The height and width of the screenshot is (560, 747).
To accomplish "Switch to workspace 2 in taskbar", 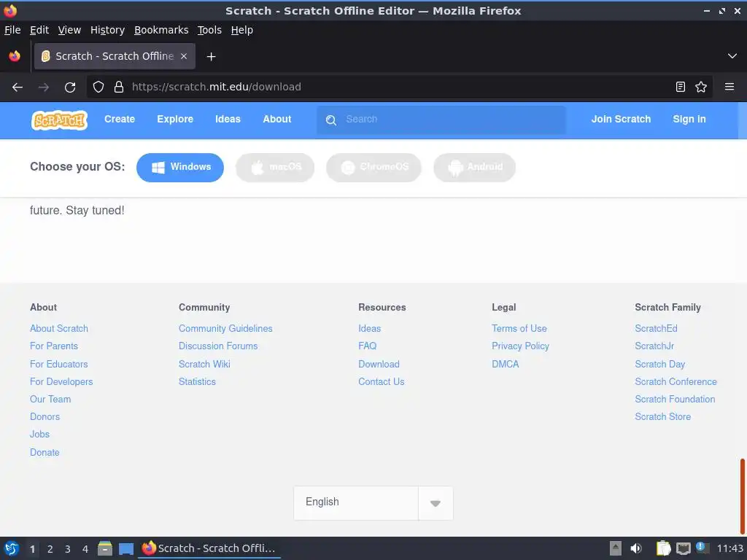I will coord(50,549).
